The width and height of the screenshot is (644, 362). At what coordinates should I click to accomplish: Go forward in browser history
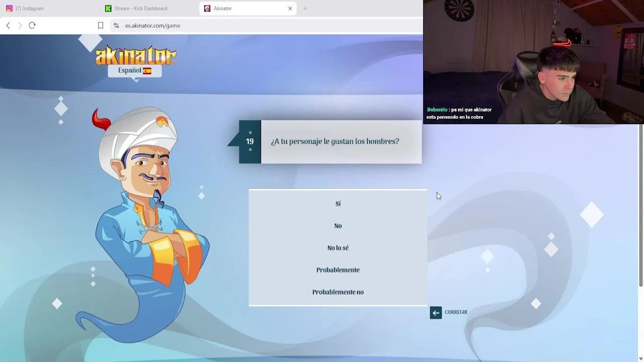[x=20, y=26]
